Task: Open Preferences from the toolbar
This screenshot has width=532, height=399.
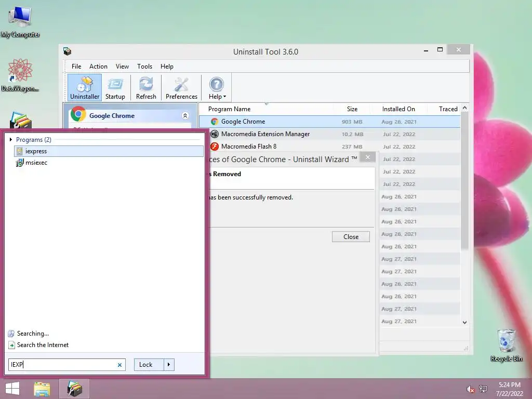Action: (x=181, y=87)
